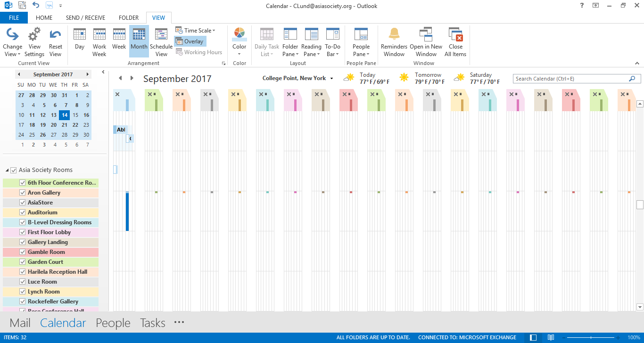Click the Search Calendar field
The image size is (644, 343).
click(570, 79)
